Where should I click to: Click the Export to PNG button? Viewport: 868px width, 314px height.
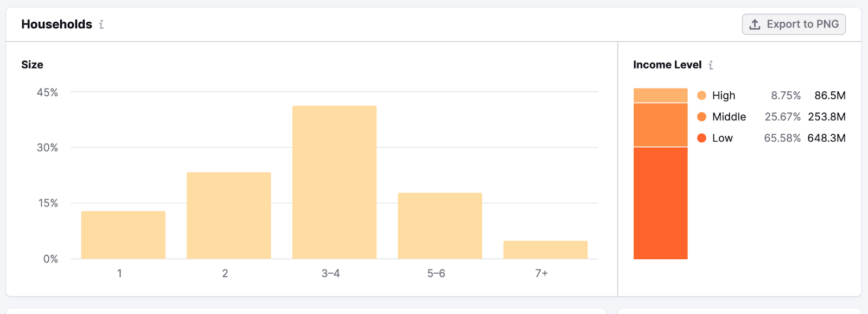pyautogui.click(x=794, y=24)
